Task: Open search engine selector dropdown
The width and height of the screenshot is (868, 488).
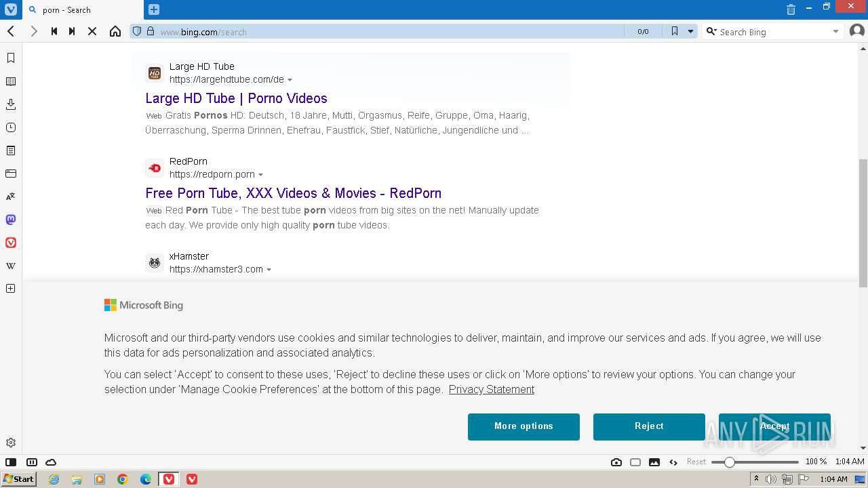Action: [x=711, y=31]
